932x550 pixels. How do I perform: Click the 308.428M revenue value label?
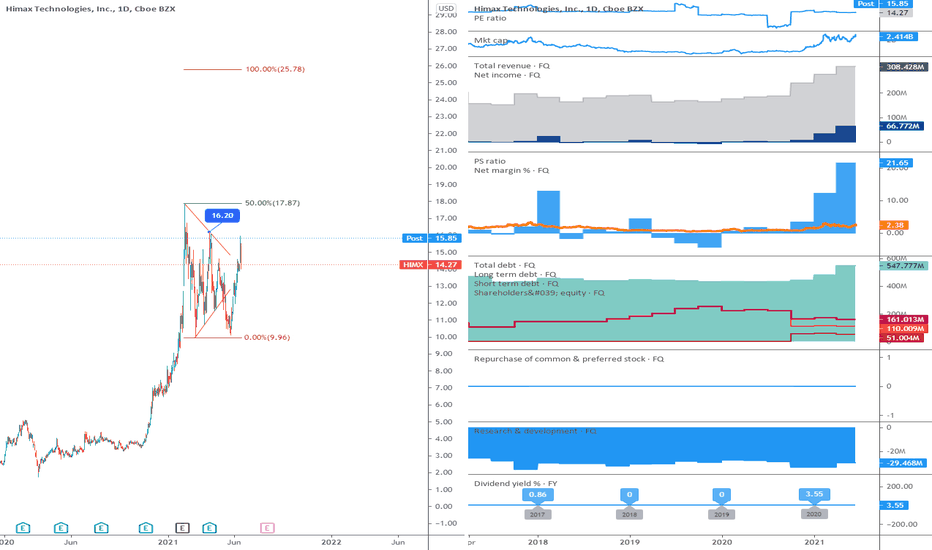tap(902, 67)
